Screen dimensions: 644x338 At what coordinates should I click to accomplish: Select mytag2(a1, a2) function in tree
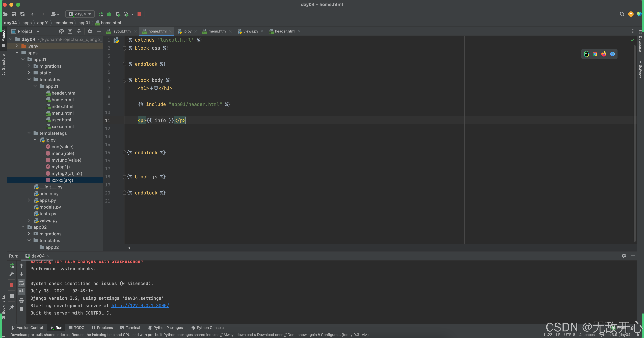tap(67, 174)
